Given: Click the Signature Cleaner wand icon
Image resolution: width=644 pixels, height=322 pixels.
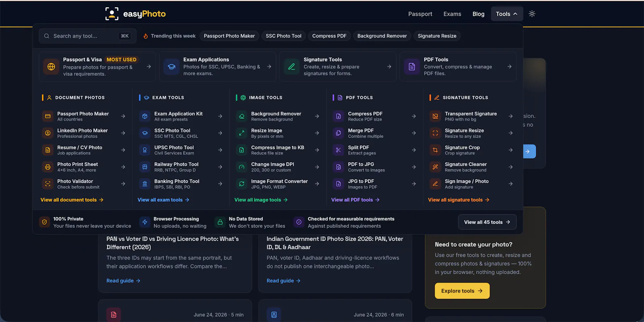Looking at the screenshot, I should [x=435, y=167].
